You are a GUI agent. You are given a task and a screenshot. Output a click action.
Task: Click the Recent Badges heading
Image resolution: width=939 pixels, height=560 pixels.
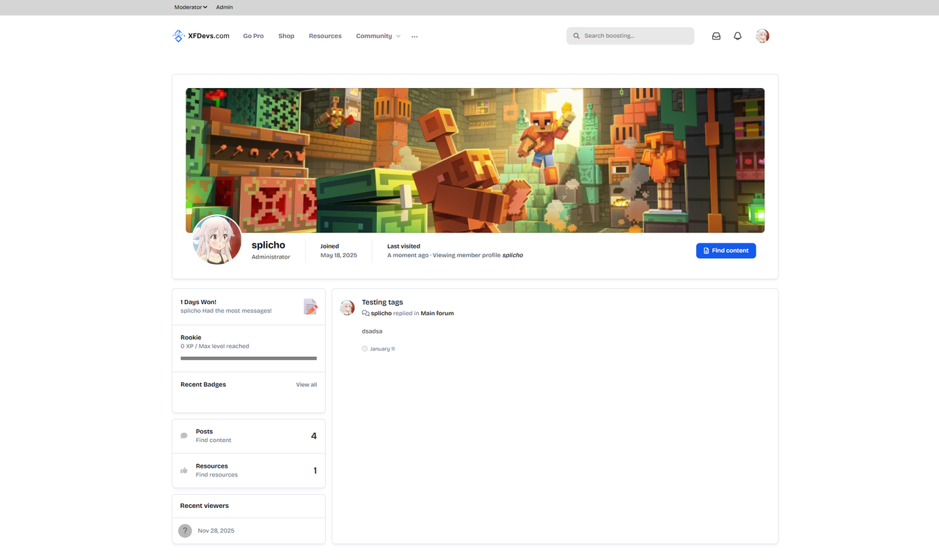point(203,385)
